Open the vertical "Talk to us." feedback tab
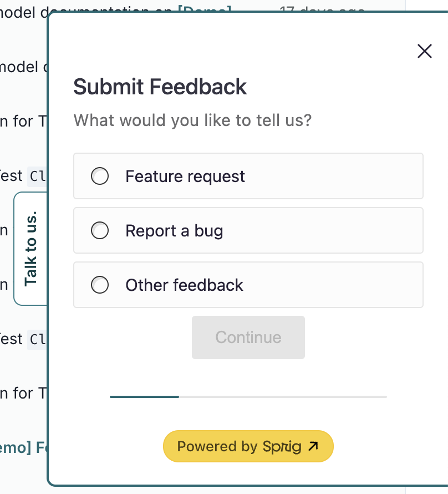448x494 pixels. point(30,248)
